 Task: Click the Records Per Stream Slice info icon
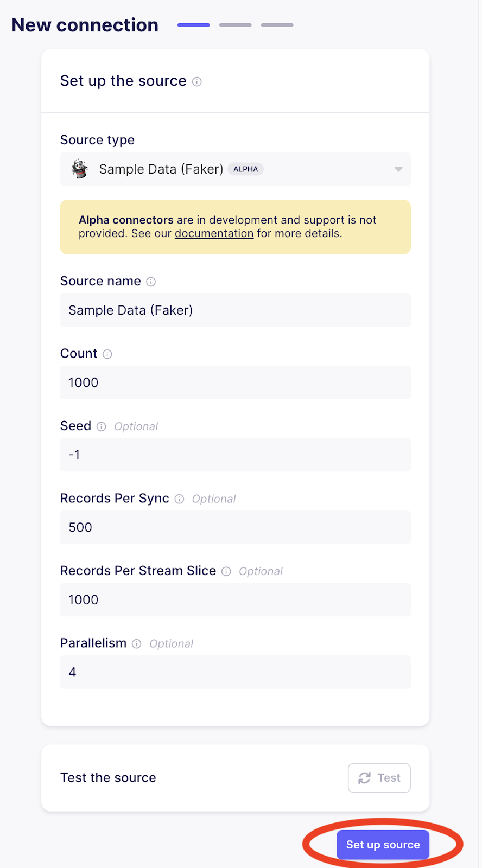226,571
